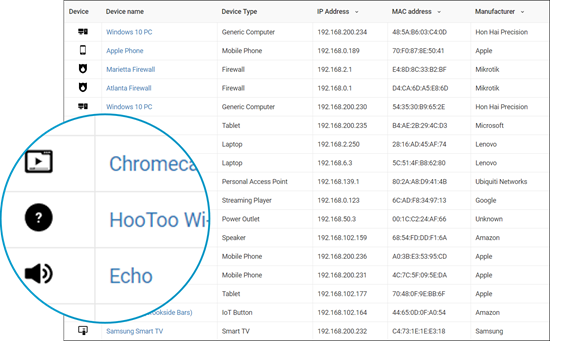Click the computer icon beside 192.168.200.230
This screenshot has height=361, width=570.
click(83, 106)
